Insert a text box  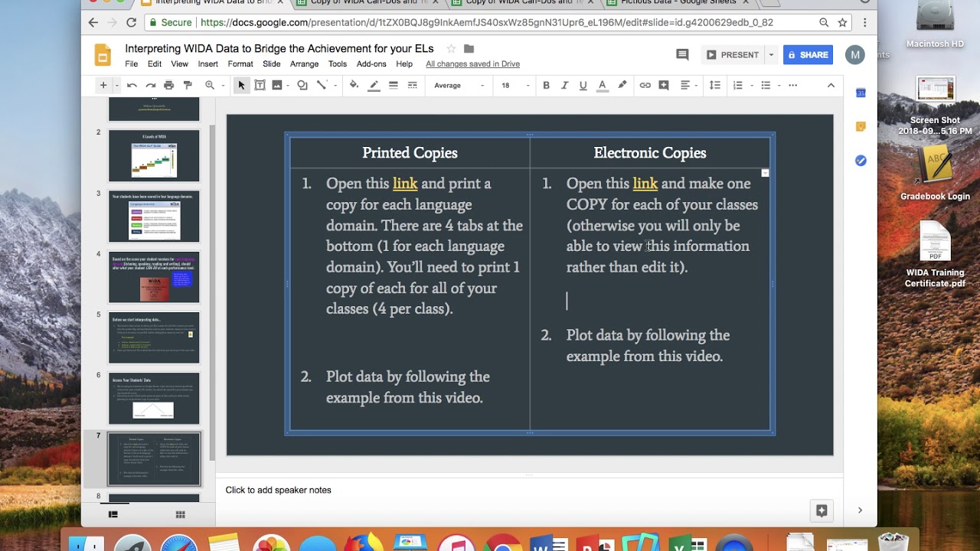click(260, 85)
